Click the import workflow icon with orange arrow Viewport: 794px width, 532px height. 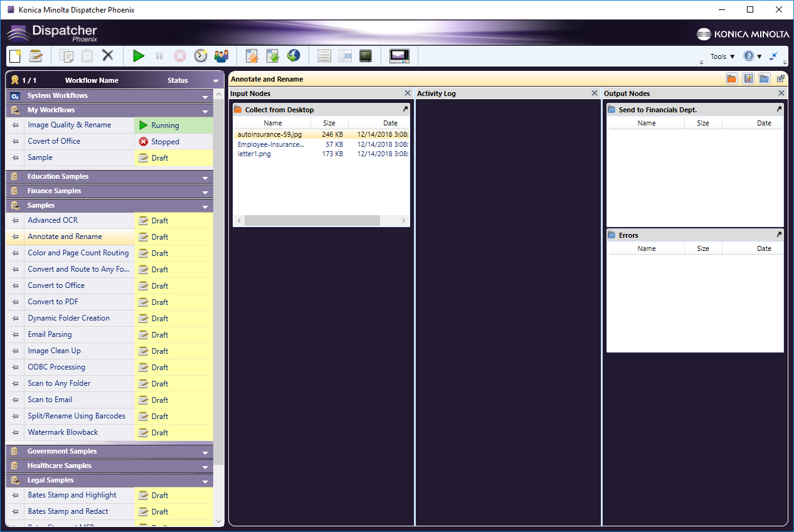click(252, 56)
